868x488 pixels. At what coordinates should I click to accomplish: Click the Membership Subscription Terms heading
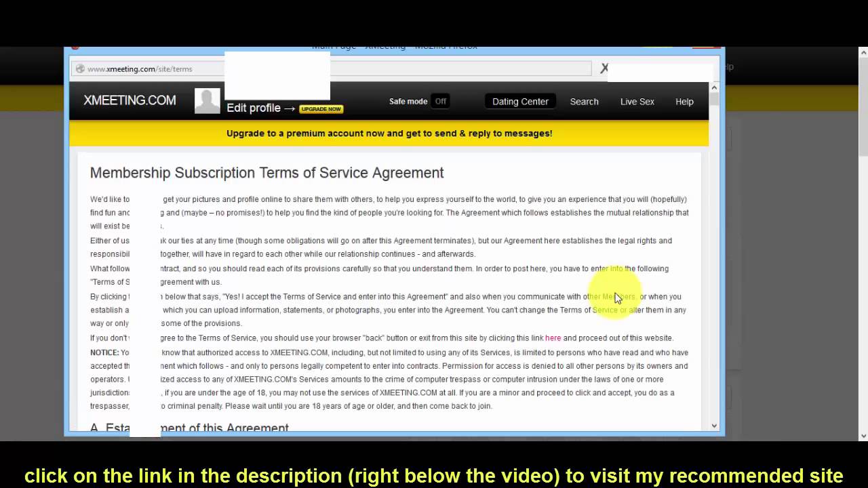point(267,173)
